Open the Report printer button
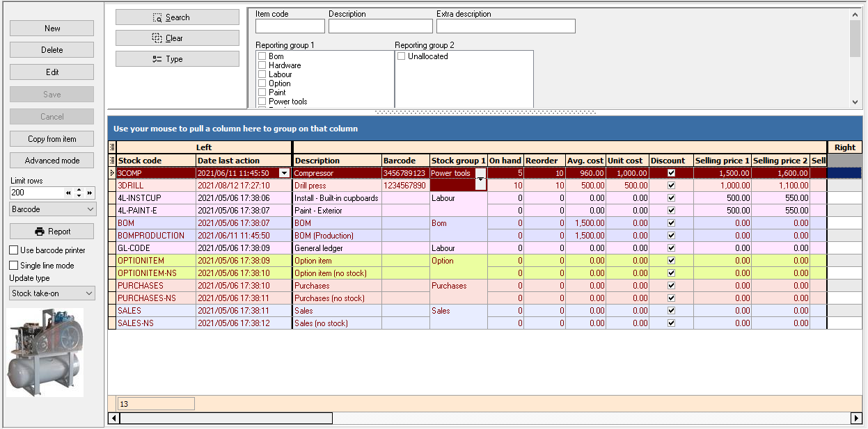The height and width of the screenshot is (429, 868). 52,232
